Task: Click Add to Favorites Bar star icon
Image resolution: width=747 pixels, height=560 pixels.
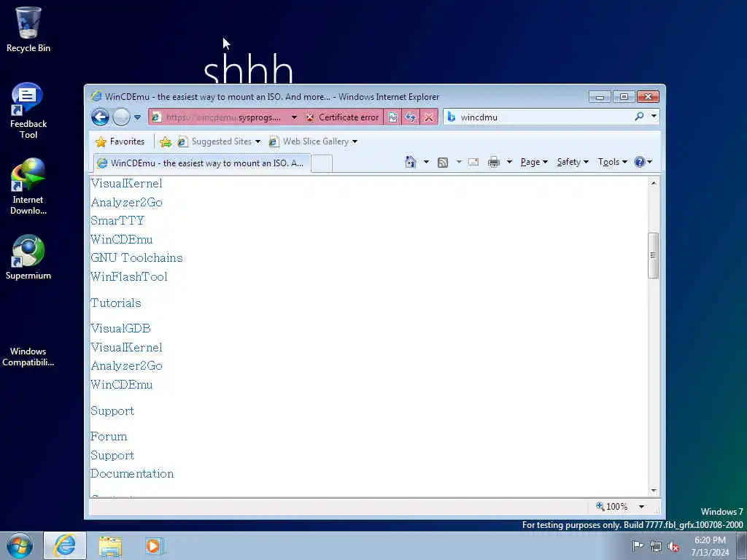Action: pyautogui.click(x=166, y=141)
